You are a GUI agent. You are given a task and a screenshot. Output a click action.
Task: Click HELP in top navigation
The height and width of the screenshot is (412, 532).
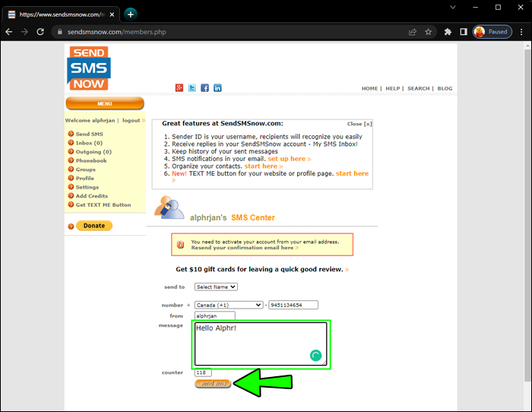(393, 89)
